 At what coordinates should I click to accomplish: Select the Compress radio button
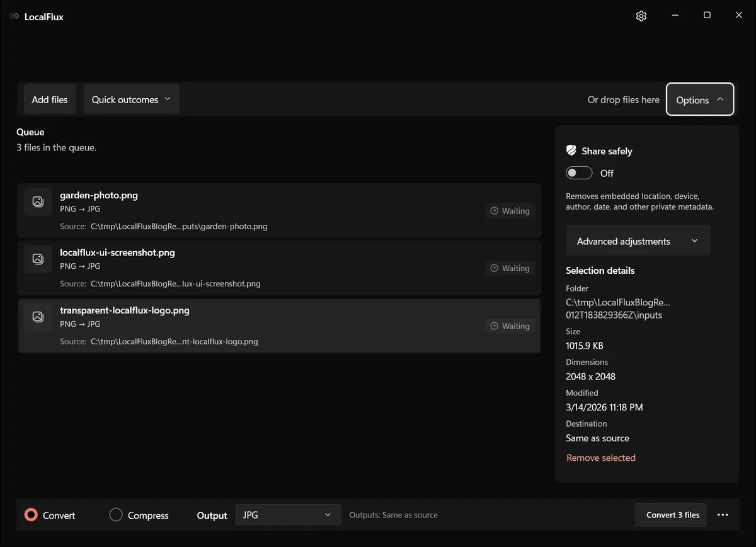point(116,515)
